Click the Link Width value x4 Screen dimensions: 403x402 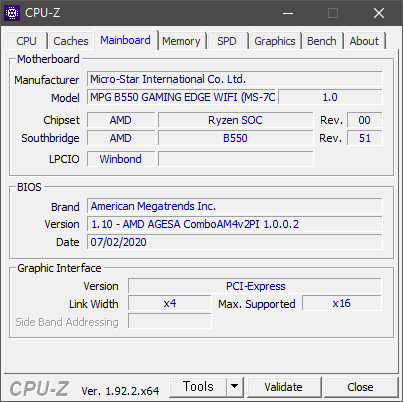pyautogui.click(x=170, y=304)
